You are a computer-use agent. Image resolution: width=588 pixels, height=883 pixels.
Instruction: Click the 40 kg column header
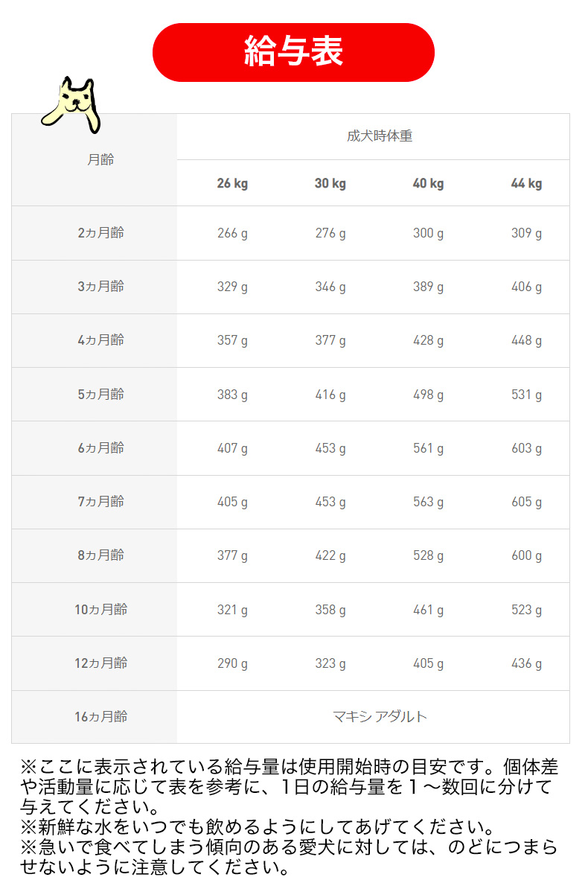428,183
